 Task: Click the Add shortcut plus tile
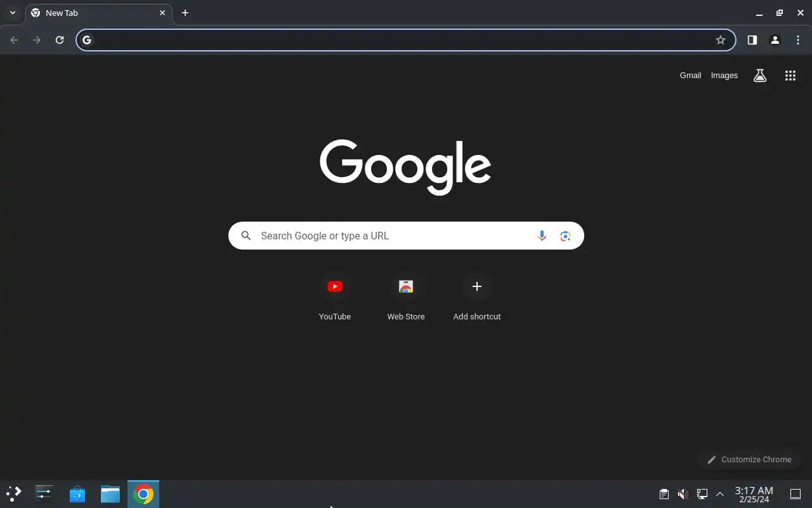[x=477, y=297]
